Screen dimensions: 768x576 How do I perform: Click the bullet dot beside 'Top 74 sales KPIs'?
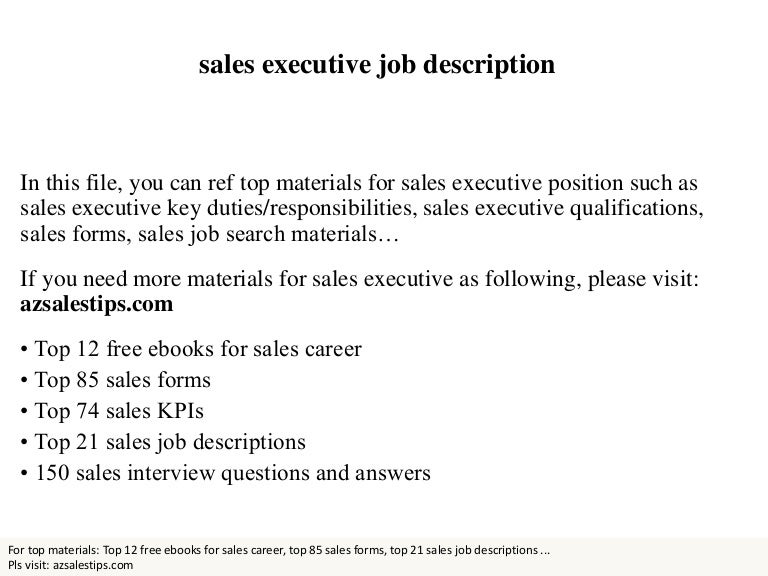point(24,411)
